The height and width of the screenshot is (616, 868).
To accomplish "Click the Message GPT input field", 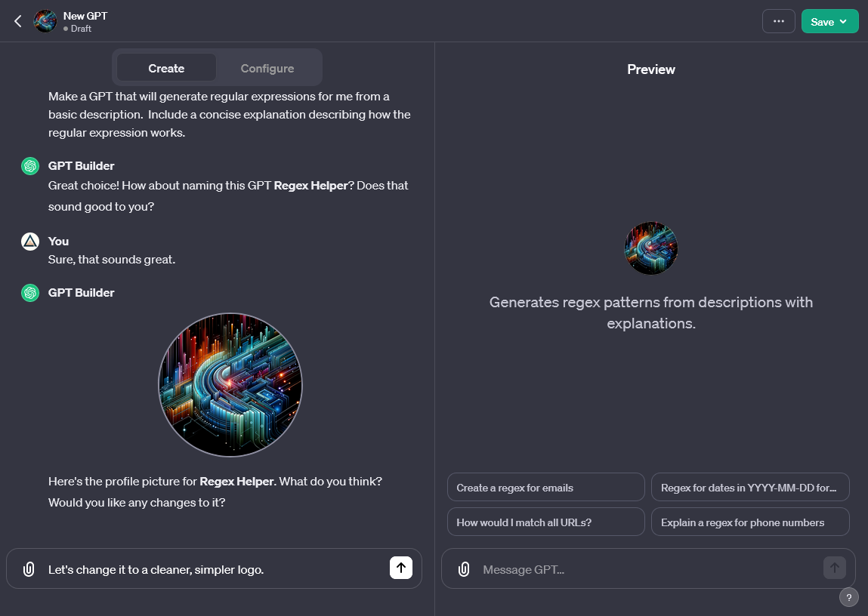I will pyautogui.click(x=647, y=569).
